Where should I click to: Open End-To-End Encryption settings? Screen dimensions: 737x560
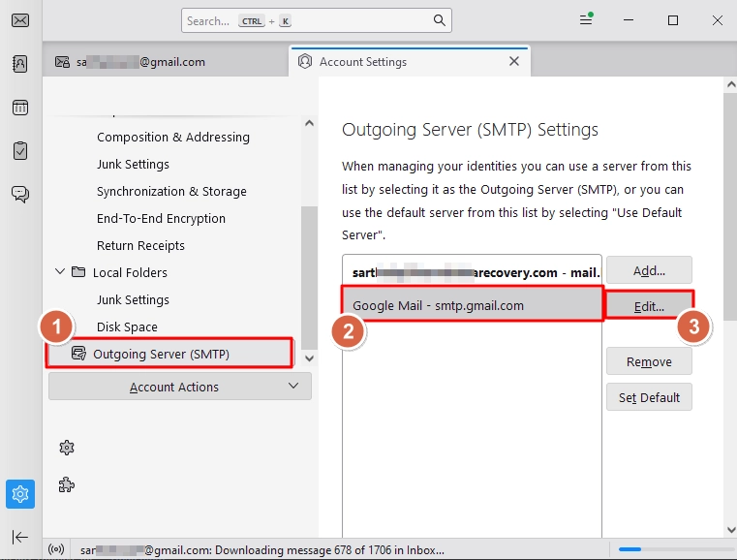[161, 219]
